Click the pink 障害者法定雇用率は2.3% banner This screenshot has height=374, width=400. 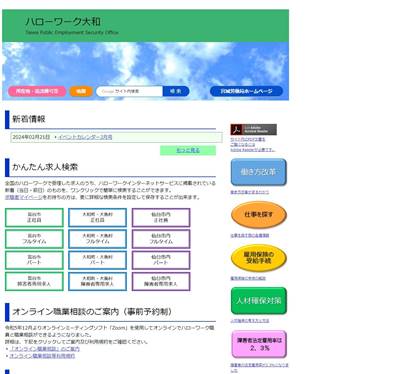(x=259, y=344)
